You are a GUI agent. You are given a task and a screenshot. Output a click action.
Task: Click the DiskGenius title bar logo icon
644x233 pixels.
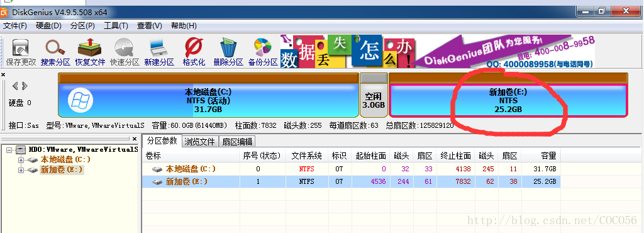pyautogui.click(x=3, y=12)
